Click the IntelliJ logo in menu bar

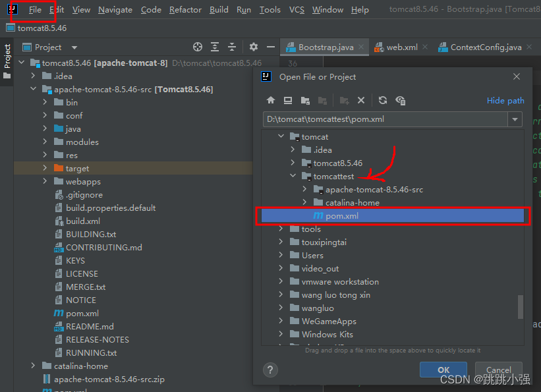pos(13,9)
